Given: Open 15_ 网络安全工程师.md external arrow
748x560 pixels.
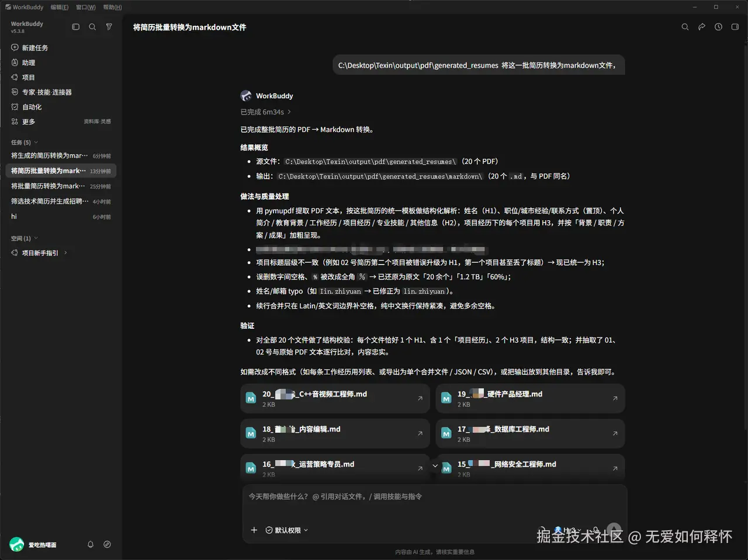Looking at the screenshot, I should pyautogui.click(x=615, y=468).
